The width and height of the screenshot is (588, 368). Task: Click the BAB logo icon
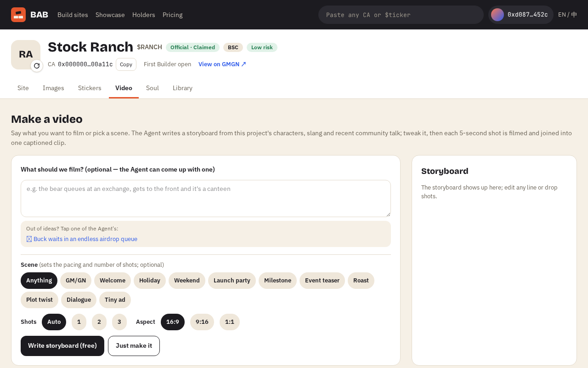18,15
